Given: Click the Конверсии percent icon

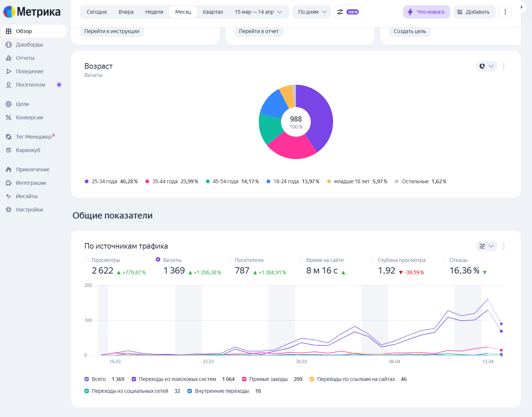Looking at the screenshot, I should pyautogui.click(x=9, y=117).
